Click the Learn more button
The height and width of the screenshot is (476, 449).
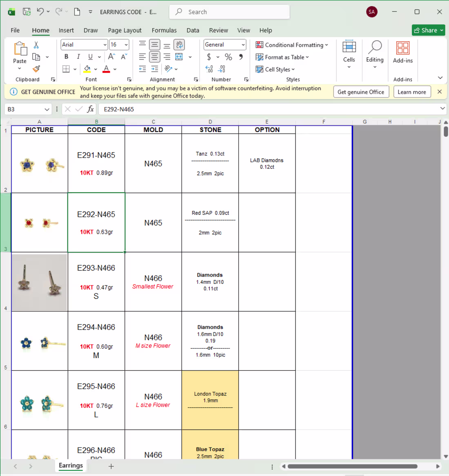tap(411, 92)
